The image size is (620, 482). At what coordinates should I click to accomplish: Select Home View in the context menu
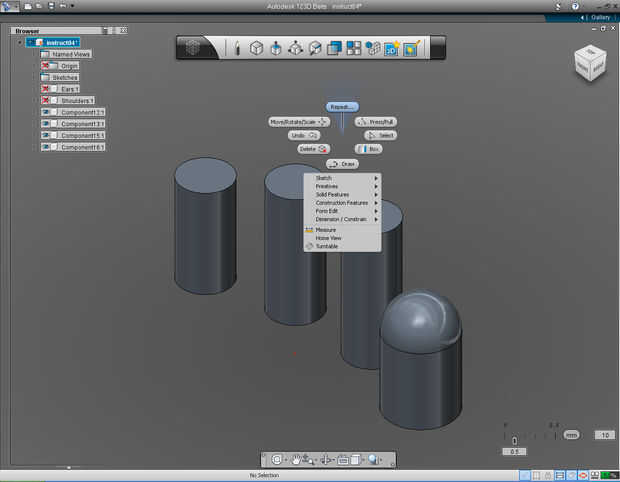tap(328, 238)
